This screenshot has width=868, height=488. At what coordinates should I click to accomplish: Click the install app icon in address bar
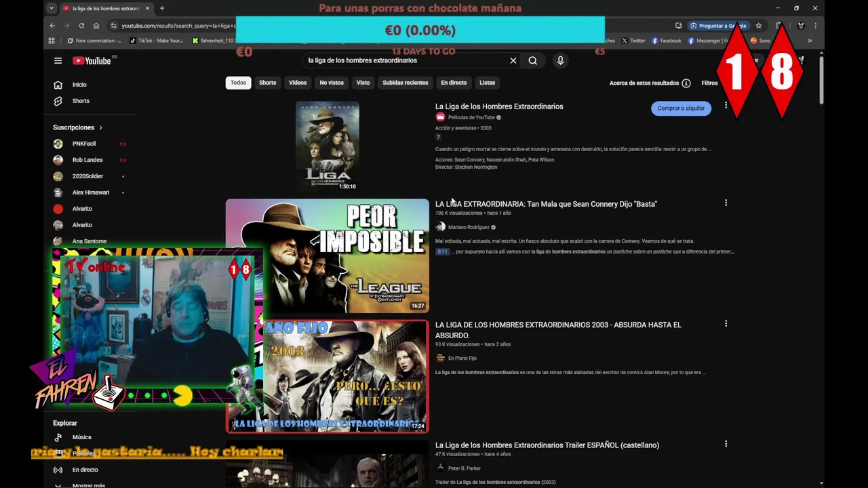[x=679, y=26]
